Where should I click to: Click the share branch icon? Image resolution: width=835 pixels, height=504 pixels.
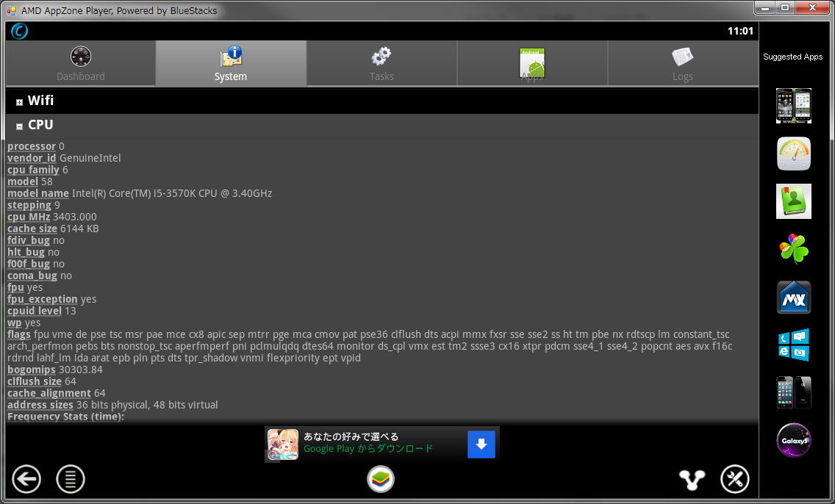(692, 480)
